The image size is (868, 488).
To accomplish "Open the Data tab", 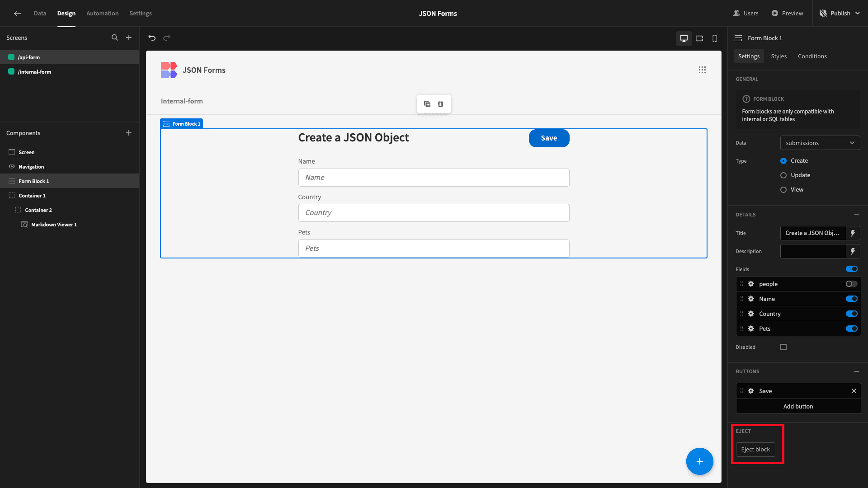I will pos(40,14).
